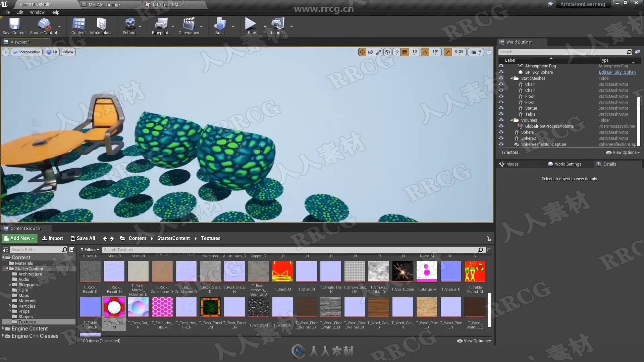The width and height of the screenshot is (644, 362).
Task: Open the View Options menu in Content Browser
Action: [474, 340]
